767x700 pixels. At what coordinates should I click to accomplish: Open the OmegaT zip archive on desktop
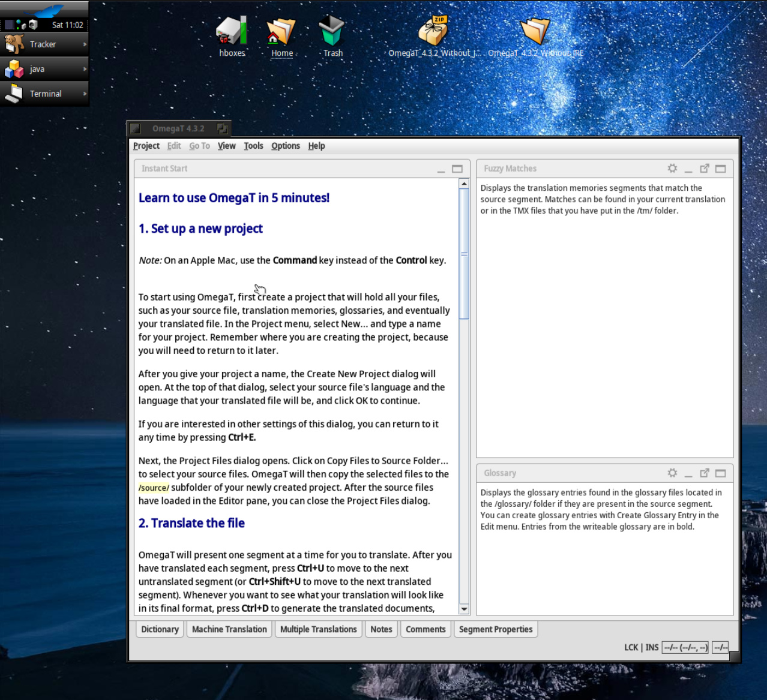coord(433,30)
